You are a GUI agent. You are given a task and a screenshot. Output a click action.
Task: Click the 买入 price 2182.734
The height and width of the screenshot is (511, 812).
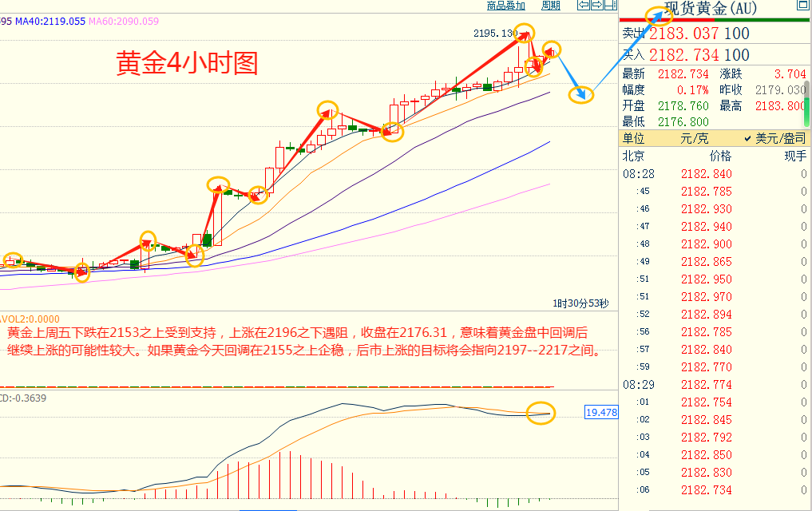(x=683, y=55)
